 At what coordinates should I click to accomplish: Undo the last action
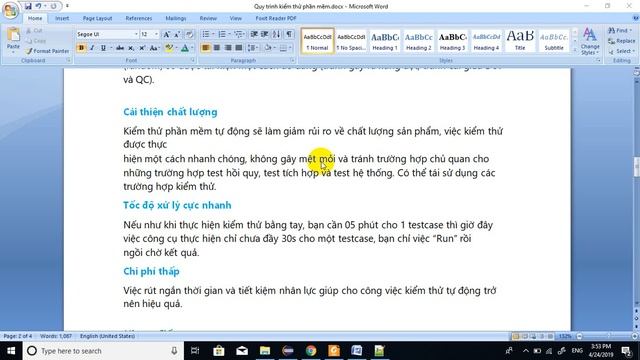point(38,6)
